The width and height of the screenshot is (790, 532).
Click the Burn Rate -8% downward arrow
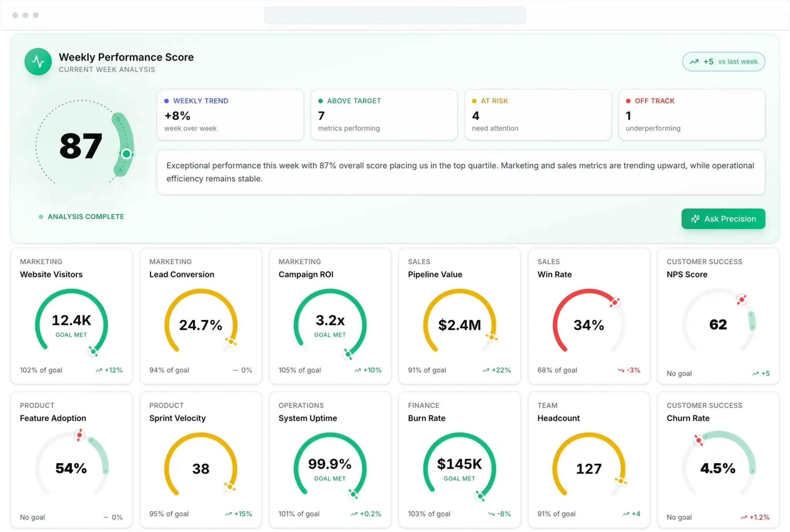[x=491, y=514]
